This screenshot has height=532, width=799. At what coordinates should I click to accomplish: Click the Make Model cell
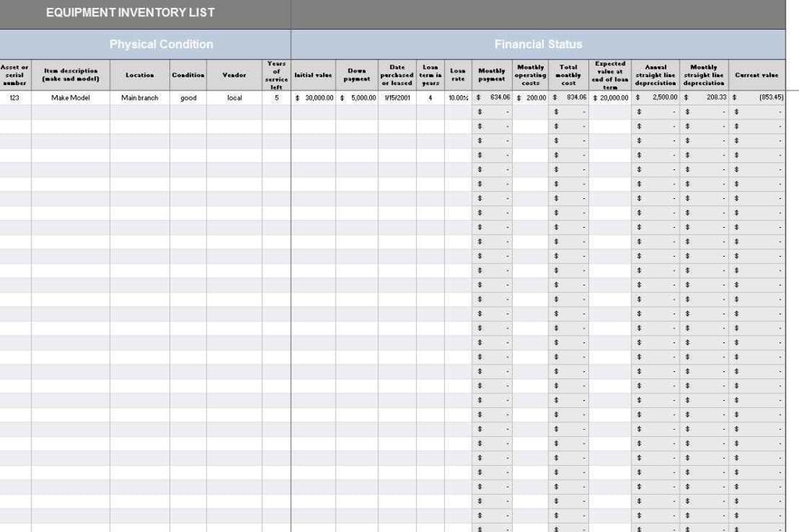72,98
